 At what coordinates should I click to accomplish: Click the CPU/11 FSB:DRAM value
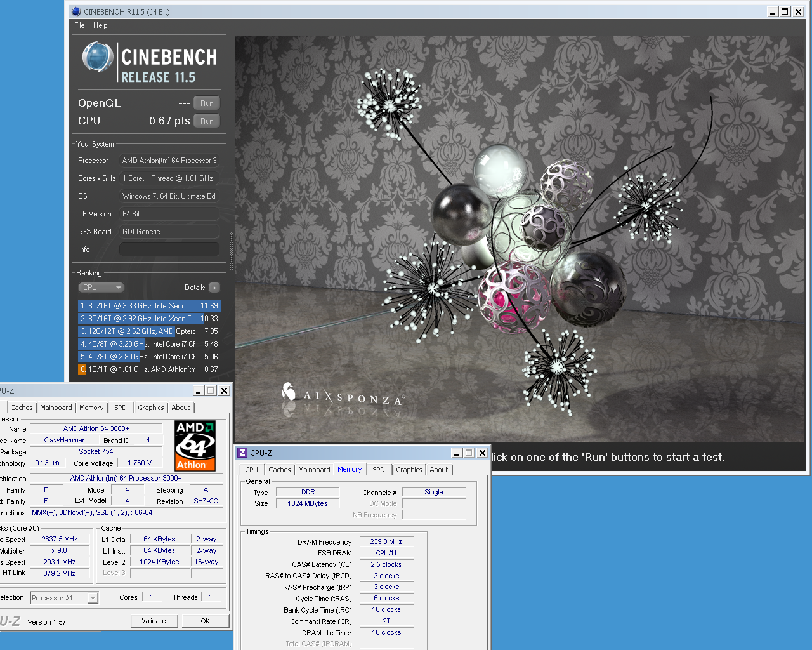coord(386,553)
